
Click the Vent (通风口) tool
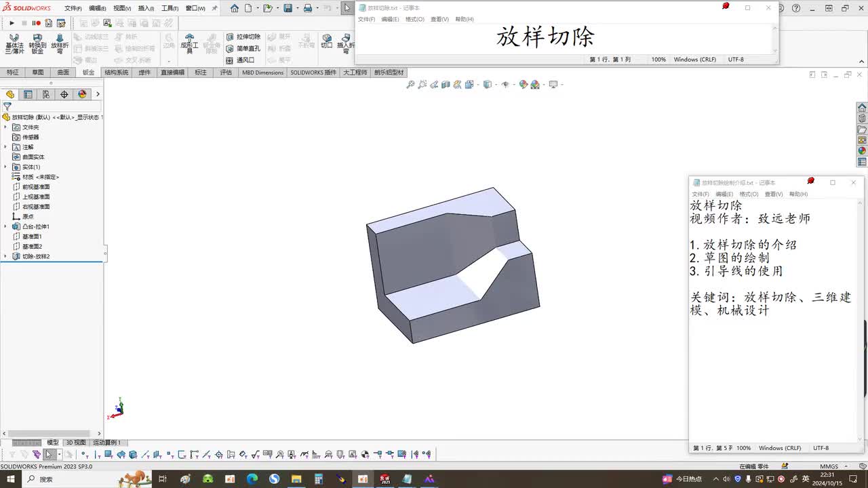240,60
